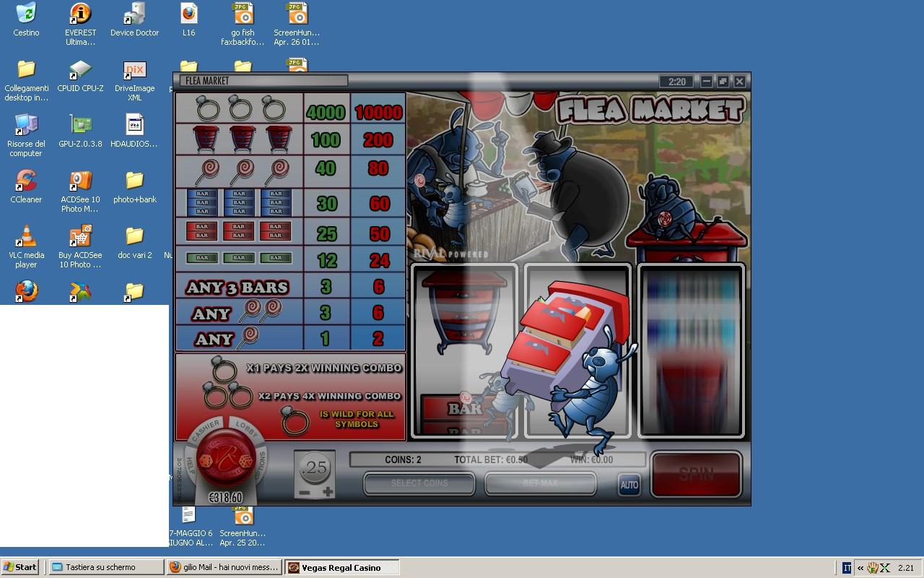Launch VLC media player shortcut
The width and height of the screenshot is (924, 578).
[x=26, y=247]
